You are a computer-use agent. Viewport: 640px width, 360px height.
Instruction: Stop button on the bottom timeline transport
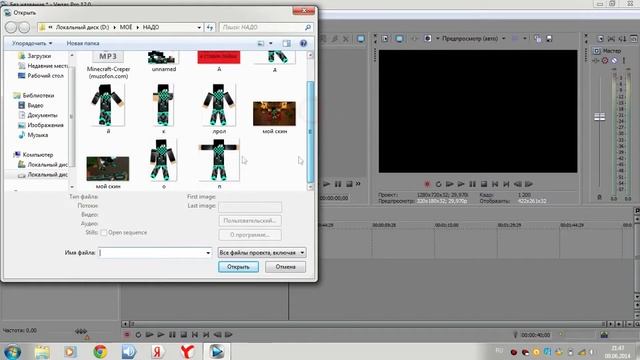[x=184, y=335]
